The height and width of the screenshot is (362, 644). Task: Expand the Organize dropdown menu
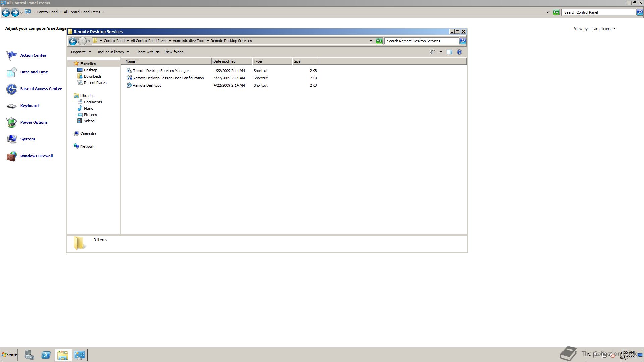tap(81, 52)
